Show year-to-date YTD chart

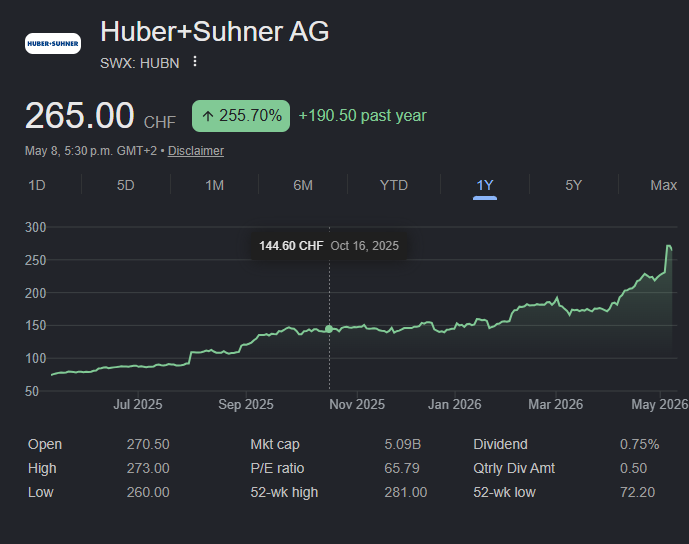(x=394, y=185)
